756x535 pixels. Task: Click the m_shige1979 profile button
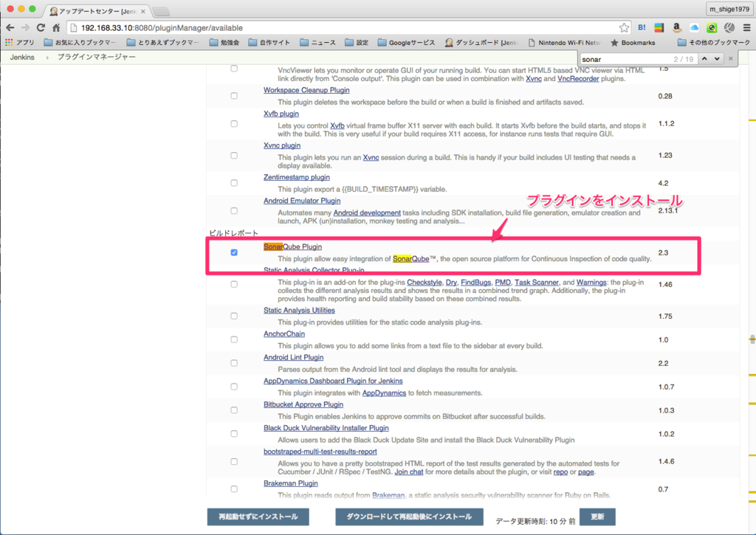point(729,9)
